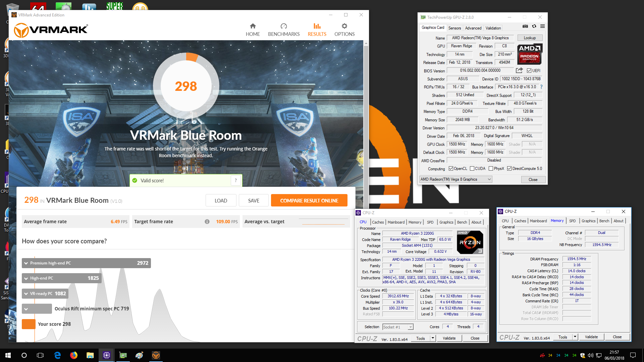Open the Mainboard tab in the CPU-Z CPU window

click(x=396, y=222)
